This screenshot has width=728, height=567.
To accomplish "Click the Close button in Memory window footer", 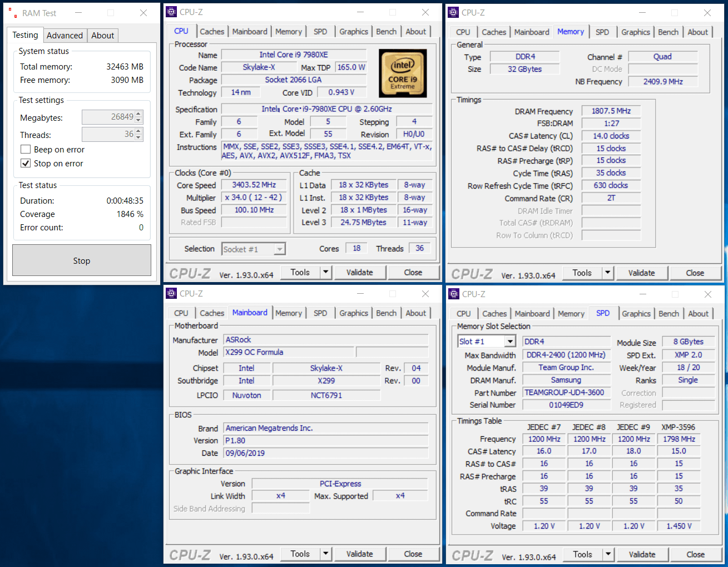I will pos(695,273).
